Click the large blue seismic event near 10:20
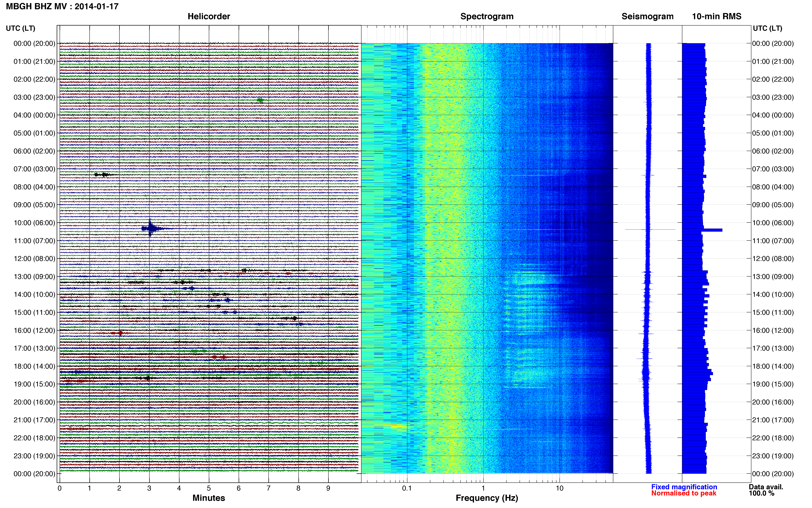This screenshot has width=812, height=508. 151,229
